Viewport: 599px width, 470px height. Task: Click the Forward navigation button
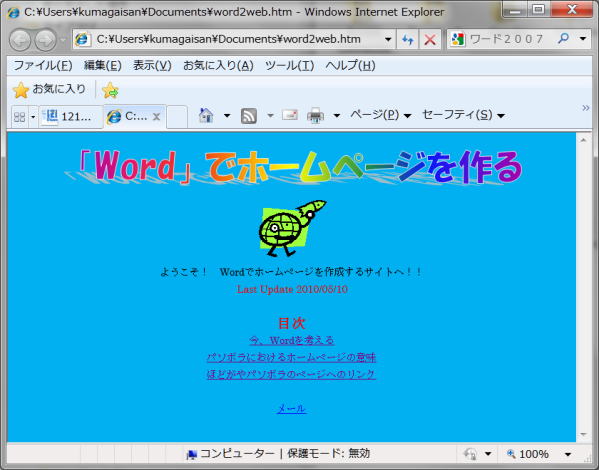(x=45, y=40)
